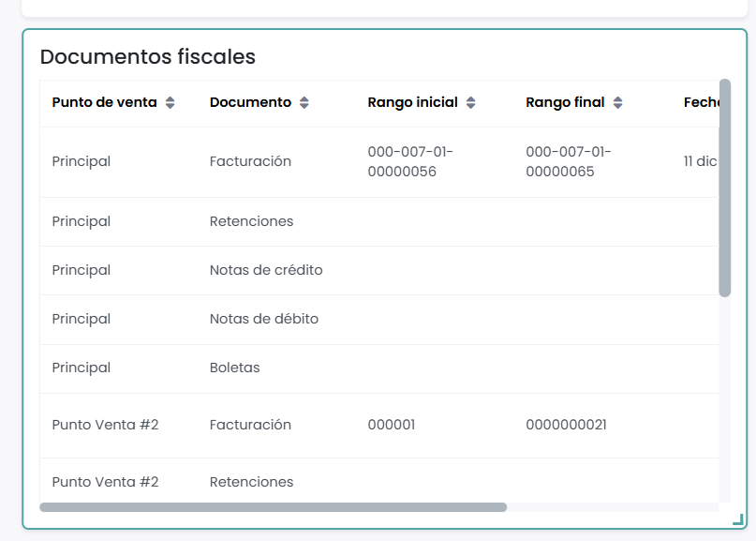The image size is (756, 541).
Task: Click the horizontal scrollbar thumb
Action: point(273,507)
